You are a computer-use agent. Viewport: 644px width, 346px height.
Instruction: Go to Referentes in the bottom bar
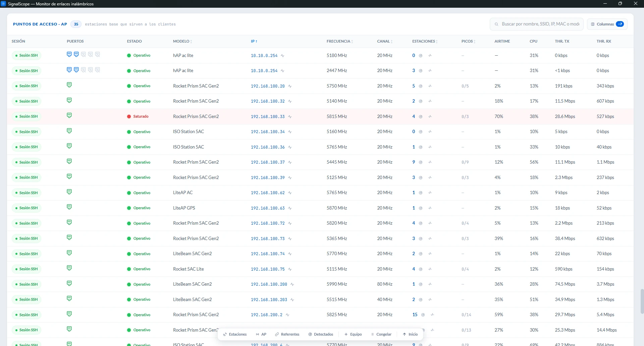tap(287, 334)
